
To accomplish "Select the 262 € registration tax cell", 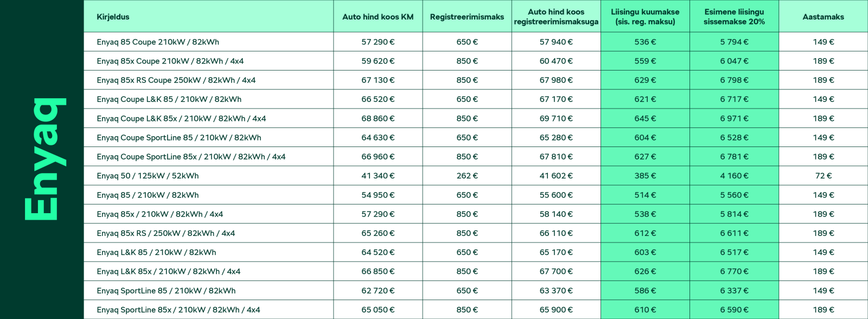I will tap(467, 176).
